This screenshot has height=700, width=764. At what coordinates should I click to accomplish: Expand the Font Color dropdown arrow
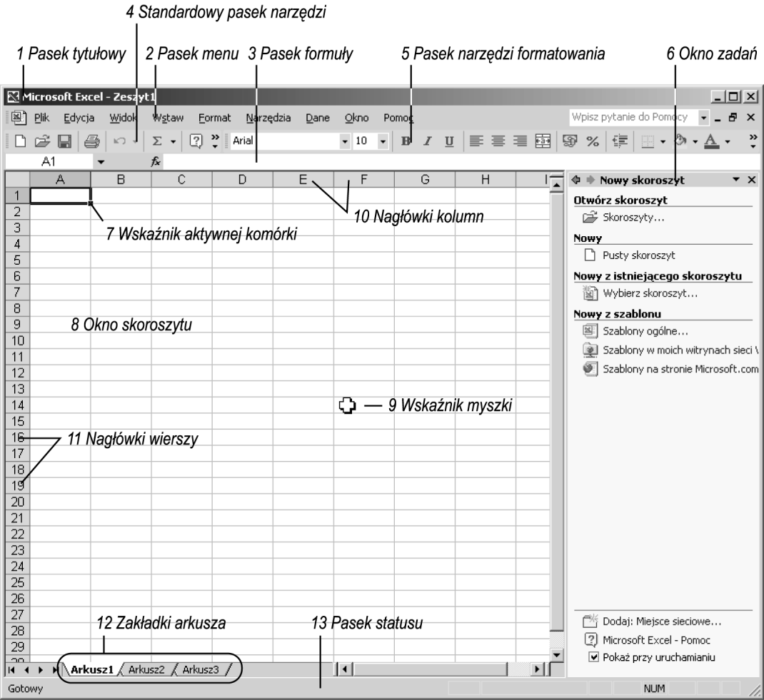[728, 142]
